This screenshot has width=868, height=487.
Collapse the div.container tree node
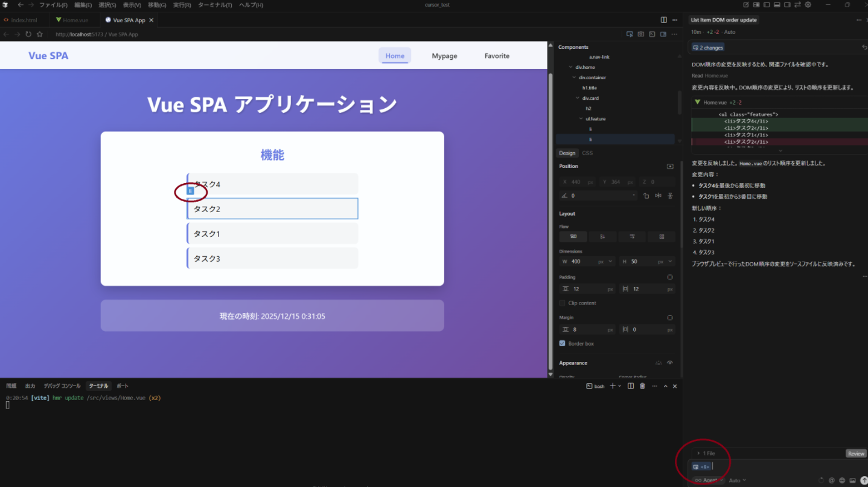(x=574, y=77)
